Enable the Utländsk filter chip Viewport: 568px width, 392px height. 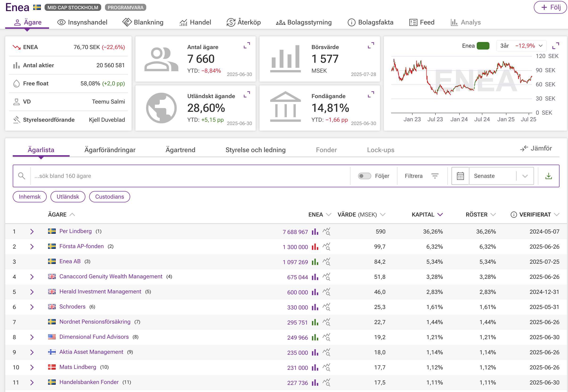tap(68, 197)
